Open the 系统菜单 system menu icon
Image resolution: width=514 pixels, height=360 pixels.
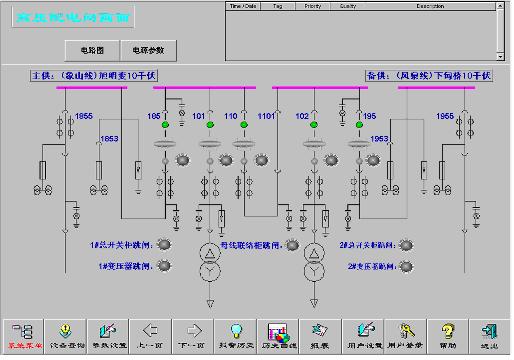coord(23,335)
